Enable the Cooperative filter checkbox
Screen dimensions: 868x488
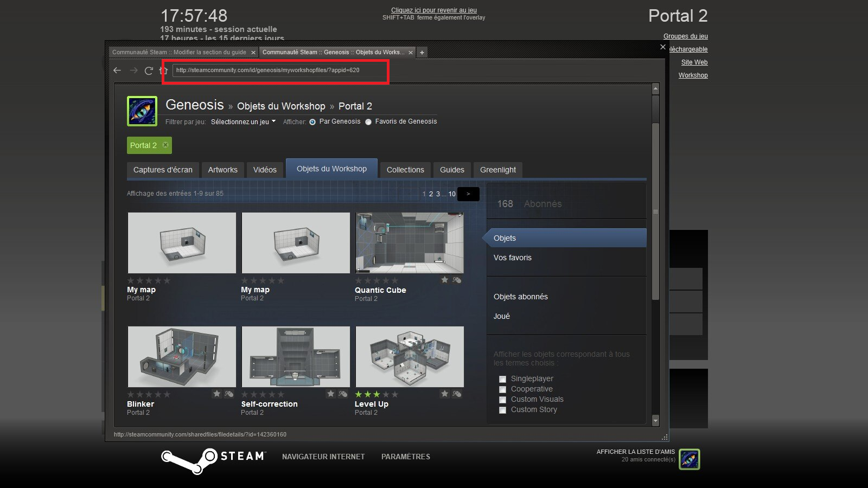[x=502, y=389]
